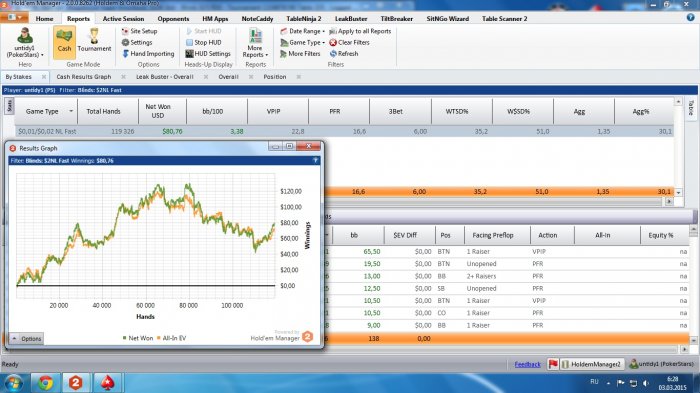Open the Help icon at top right
This screenshot has height=393, width=700.
(x=691, y=17)
